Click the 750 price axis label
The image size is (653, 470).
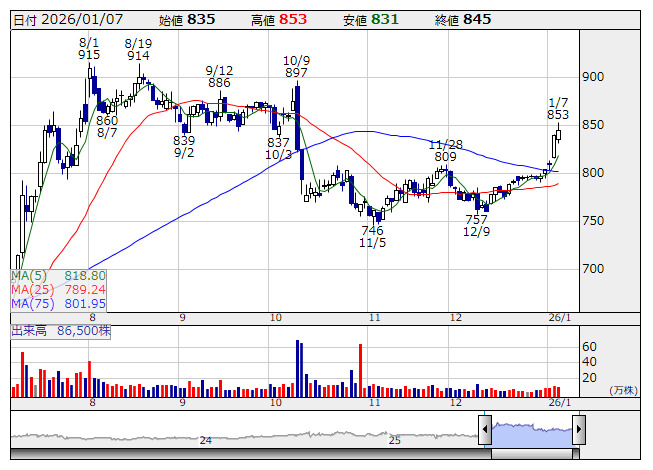pyautogui.click(x=593, y=221)
